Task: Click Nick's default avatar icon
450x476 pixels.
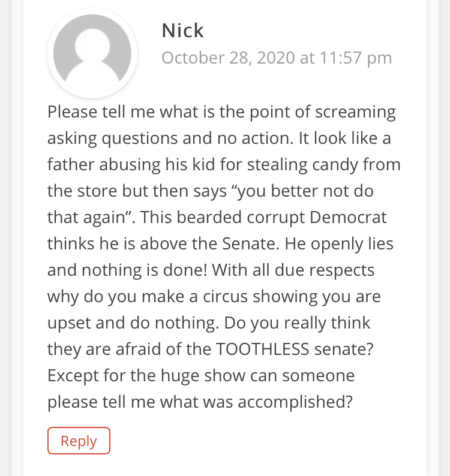Action: pyautogui.click(x=92, y=53)
